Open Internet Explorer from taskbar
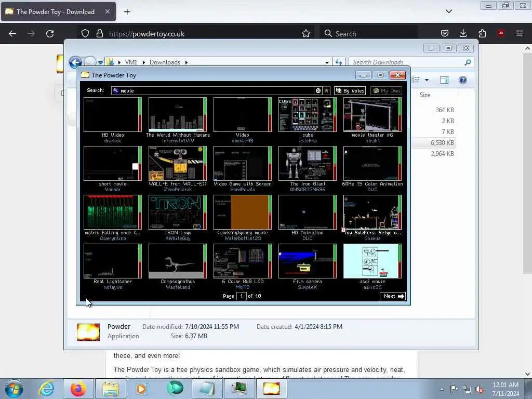This screenshot has height=399, width=532. click(46, 389)
